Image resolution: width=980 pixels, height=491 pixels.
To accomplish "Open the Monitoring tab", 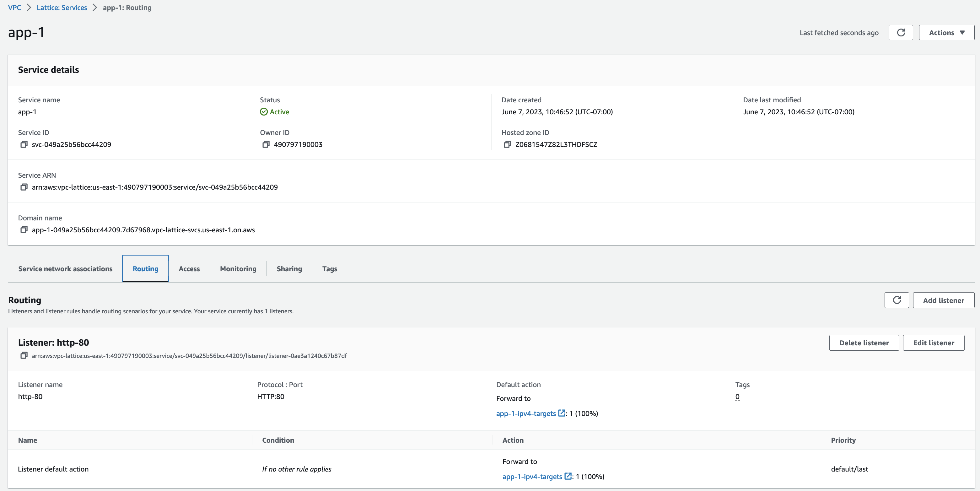I will [238, 269].
